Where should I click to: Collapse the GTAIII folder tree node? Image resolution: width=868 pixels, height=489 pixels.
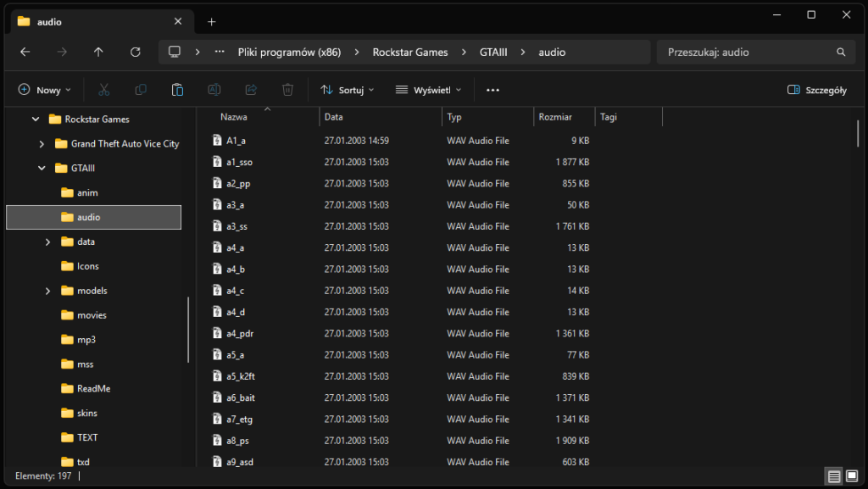pos(42,169)
